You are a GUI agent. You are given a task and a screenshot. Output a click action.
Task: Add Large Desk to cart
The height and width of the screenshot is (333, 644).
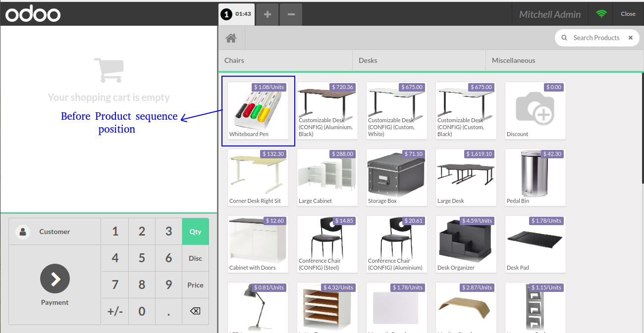(x=466, y=178)
